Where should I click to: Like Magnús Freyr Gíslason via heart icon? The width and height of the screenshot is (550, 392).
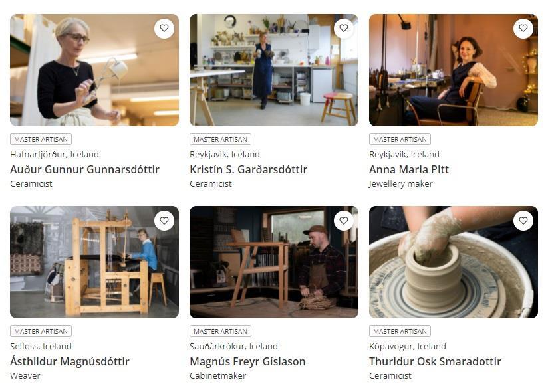pos(344,221)
